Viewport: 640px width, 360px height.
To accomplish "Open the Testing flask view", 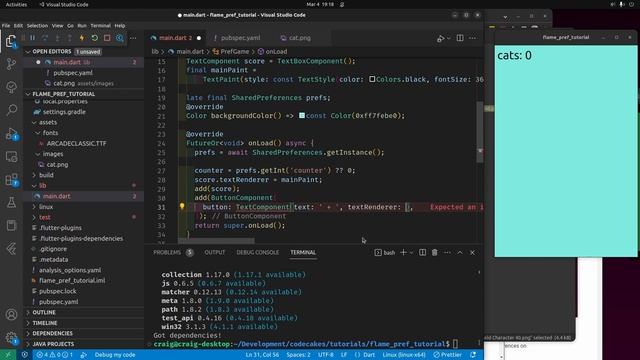I will [x=11, y=202].
